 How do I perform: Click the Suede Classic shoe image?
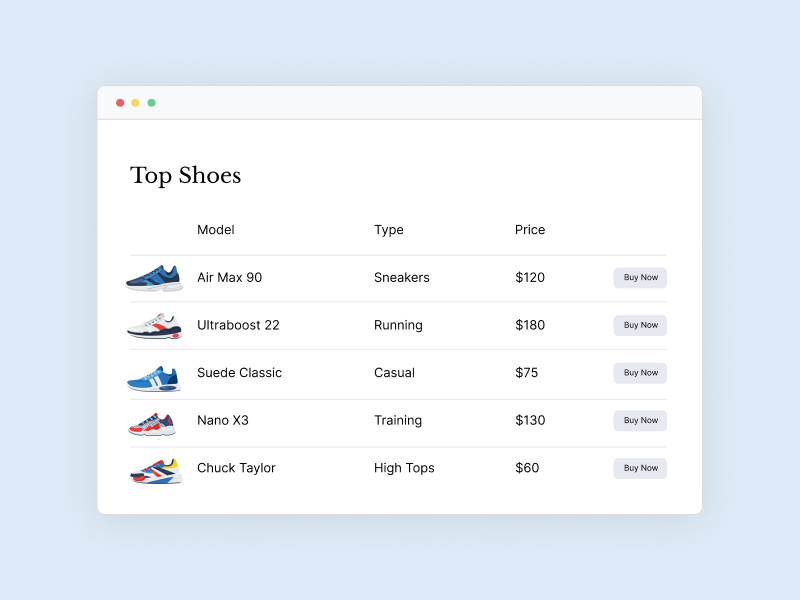[x=154, y=378]
